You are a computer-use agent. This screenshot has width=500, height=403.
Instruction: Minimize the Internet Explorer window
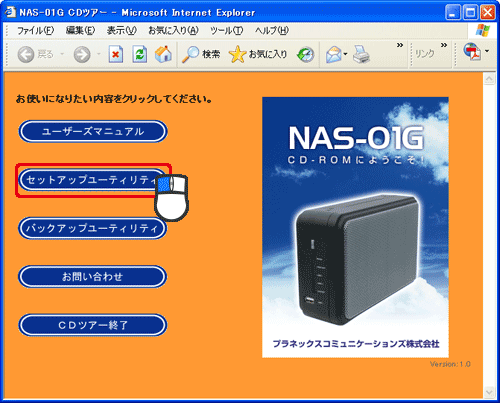[453, 13]
